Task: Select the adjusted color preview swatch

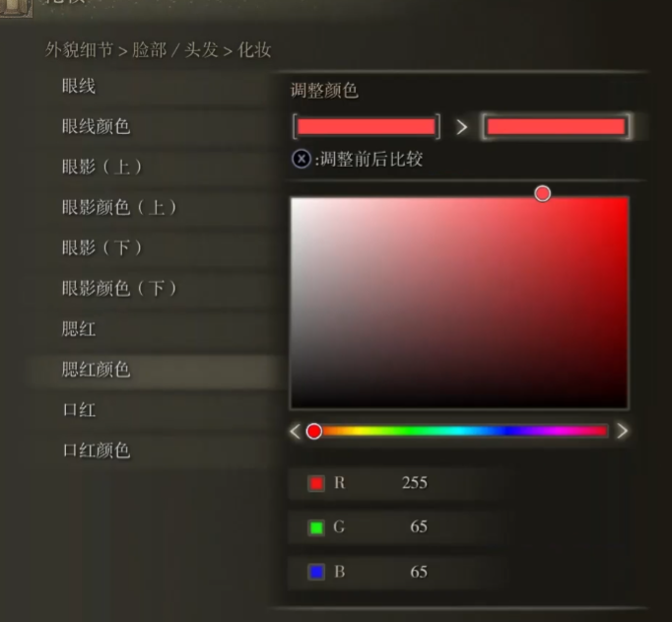Action: point(557,126)
